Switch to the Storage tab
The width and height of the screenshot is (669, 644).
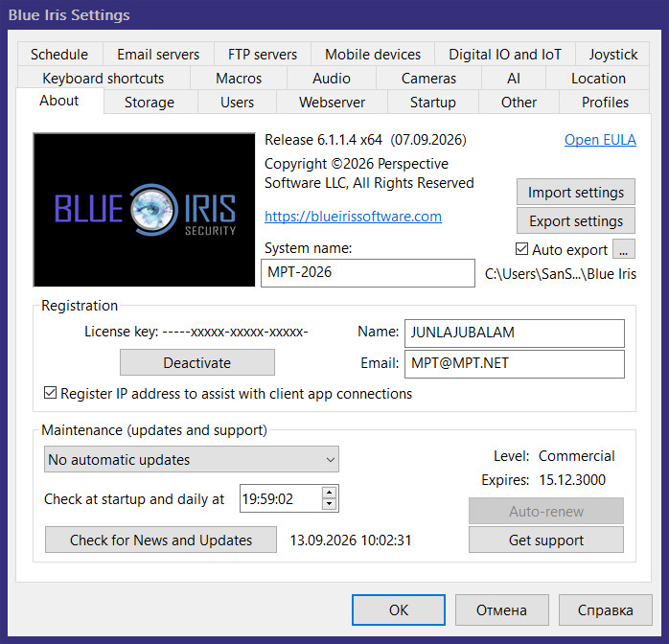(x=150, y=102)
